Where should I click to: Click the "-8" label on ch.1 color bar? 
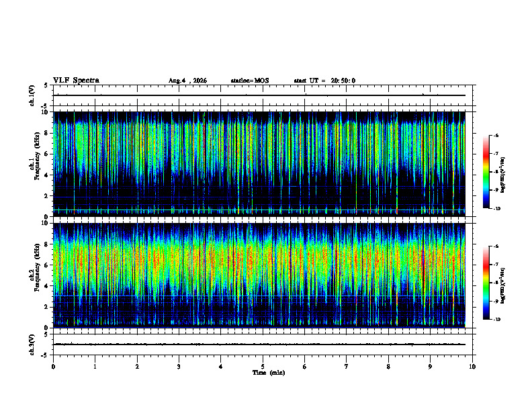tap(496, 172)
